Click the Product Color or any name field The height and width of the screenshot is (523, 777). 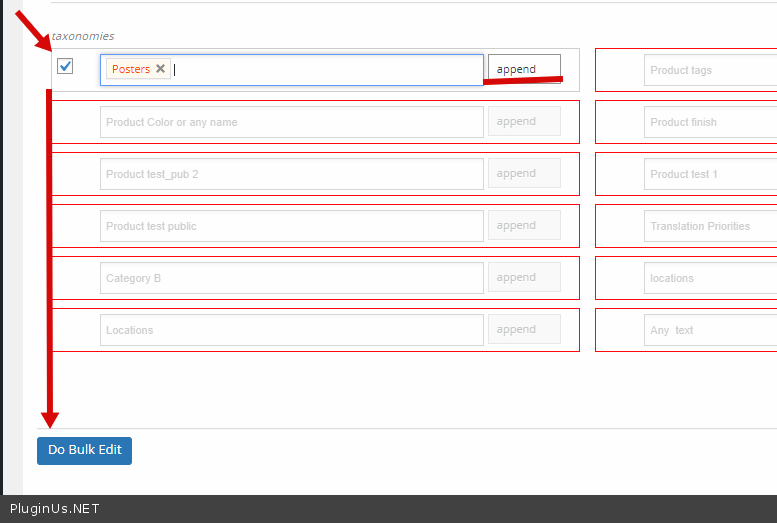(x=291, y=122)
